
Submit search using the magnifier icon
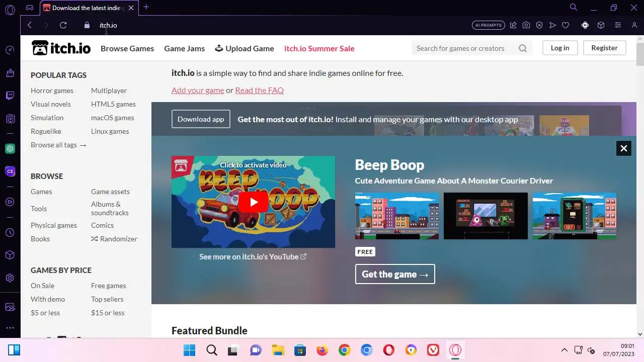tap(523, 48)
